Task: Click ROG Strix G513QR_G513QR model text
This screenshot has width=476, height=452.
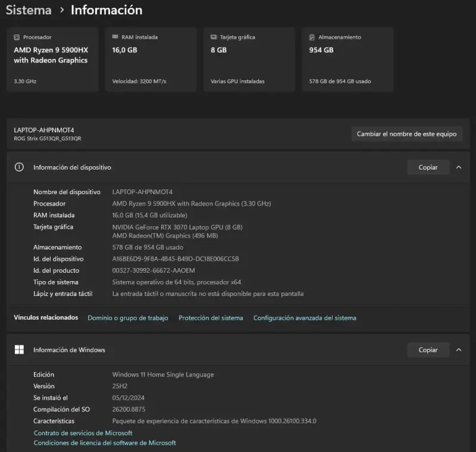Action: 48,139
